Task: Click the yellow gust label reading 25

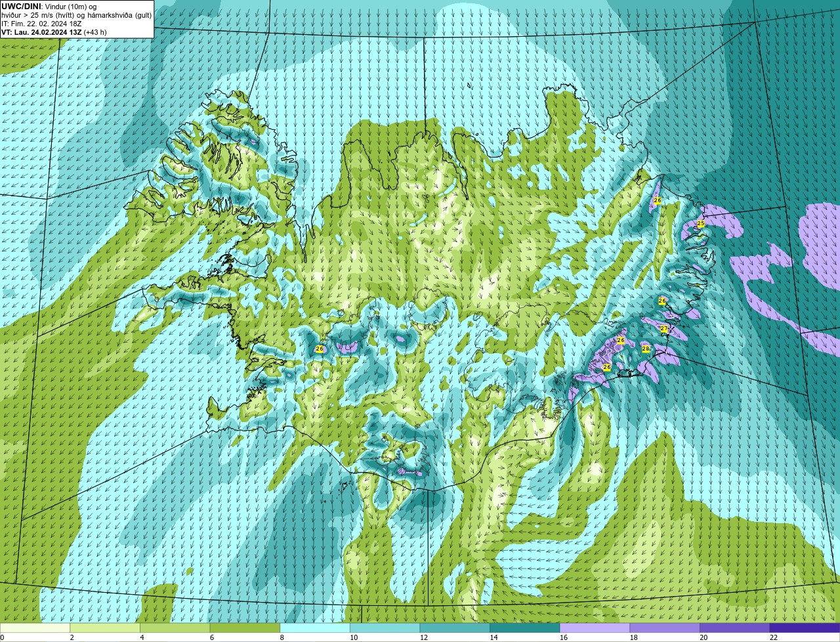Action: (700, 224)
